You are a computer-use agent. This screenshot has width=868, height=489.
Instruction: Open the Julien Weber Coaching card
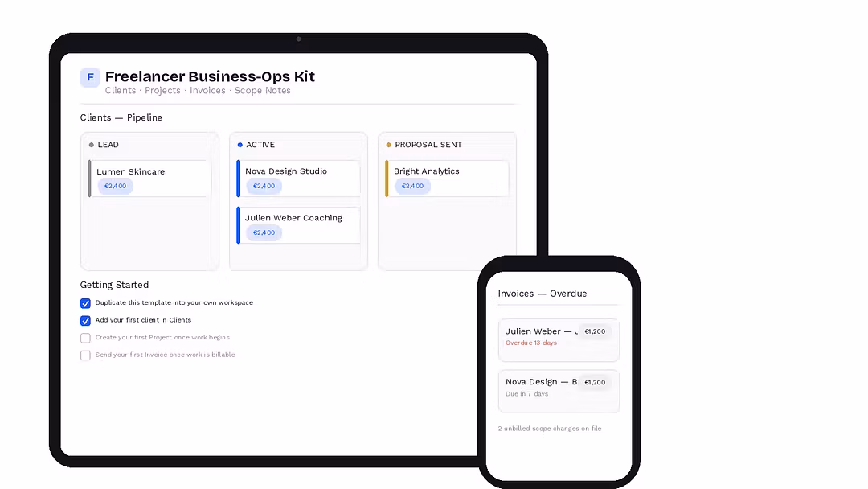pyautogui.click(x=298, y=225)
